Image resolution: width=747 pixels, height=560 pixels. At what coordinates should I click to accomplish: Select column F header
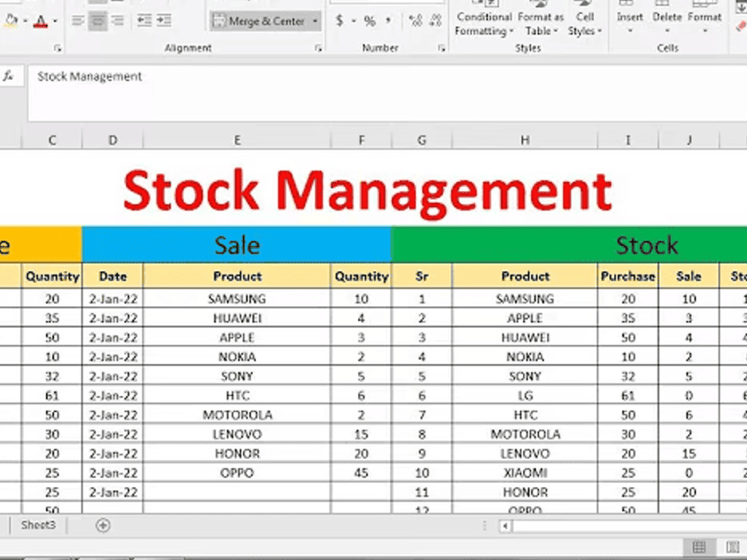(x=361, y=140)
